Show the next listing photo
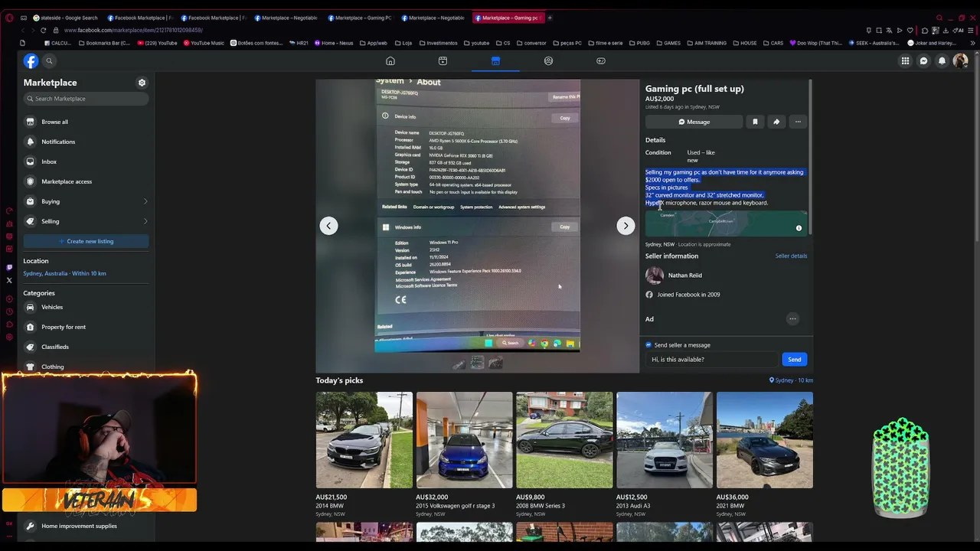 626,226
